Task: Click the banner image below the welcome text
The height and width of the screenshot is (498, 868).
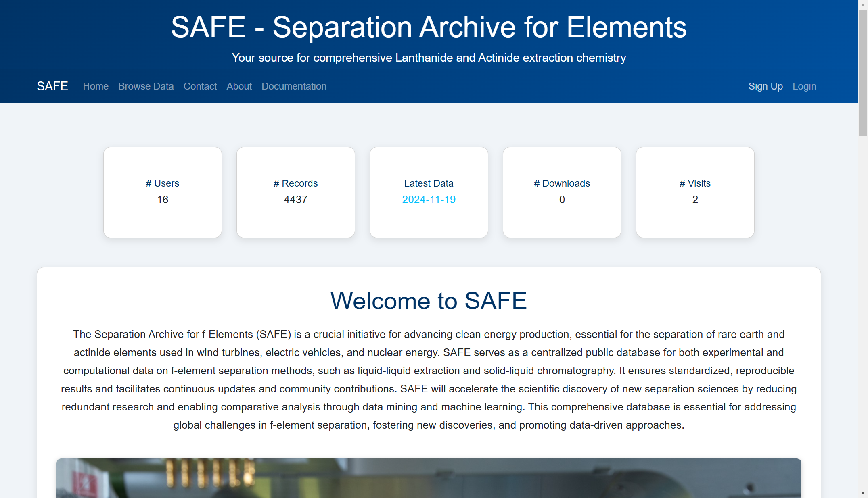Action: coord(429,478)
